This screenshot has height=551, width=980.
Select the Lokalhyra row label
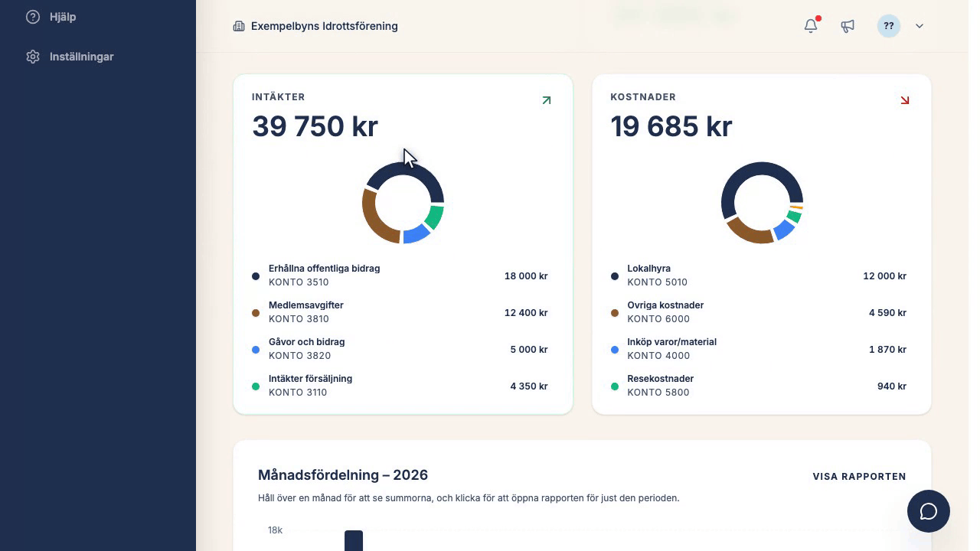pos(648,269)
